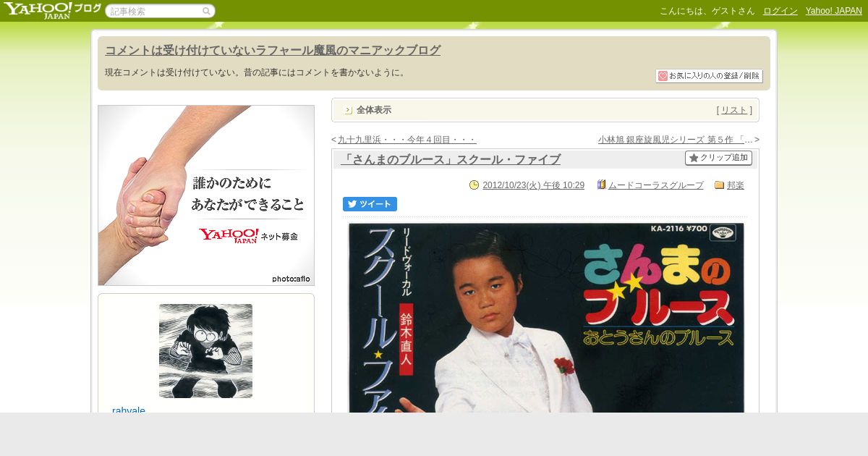The width and height of the screenshot is (868, 456).
Task: Click the Yahoo ネット募金 ad banner
Action: pos(206,195)
